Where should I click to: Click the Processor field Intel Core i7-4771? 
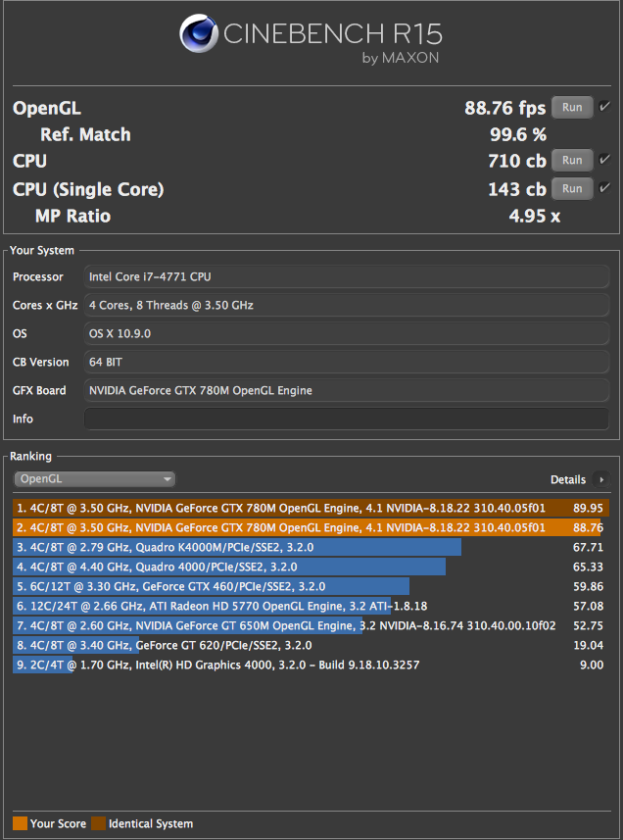pos(347,277)
